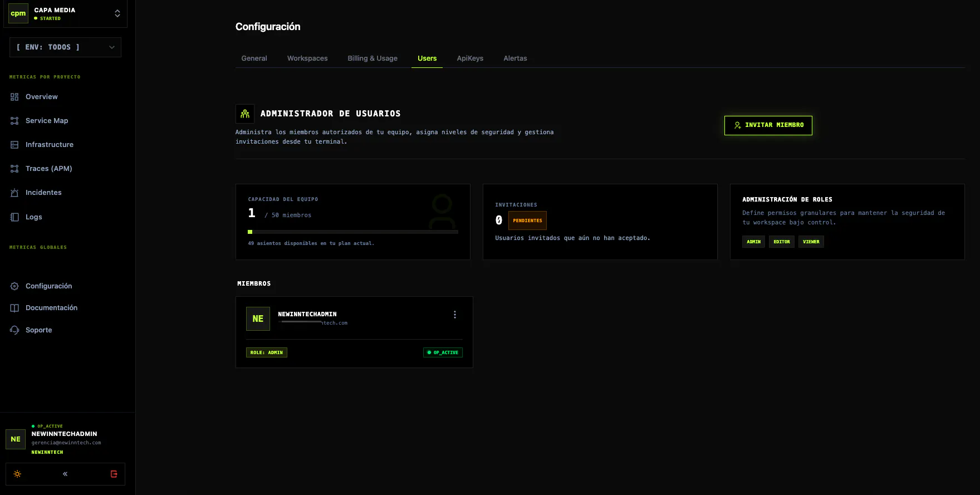Click the Service Map icon
The width and height of the screenshot is (980, 495).
tap(14, 121)
